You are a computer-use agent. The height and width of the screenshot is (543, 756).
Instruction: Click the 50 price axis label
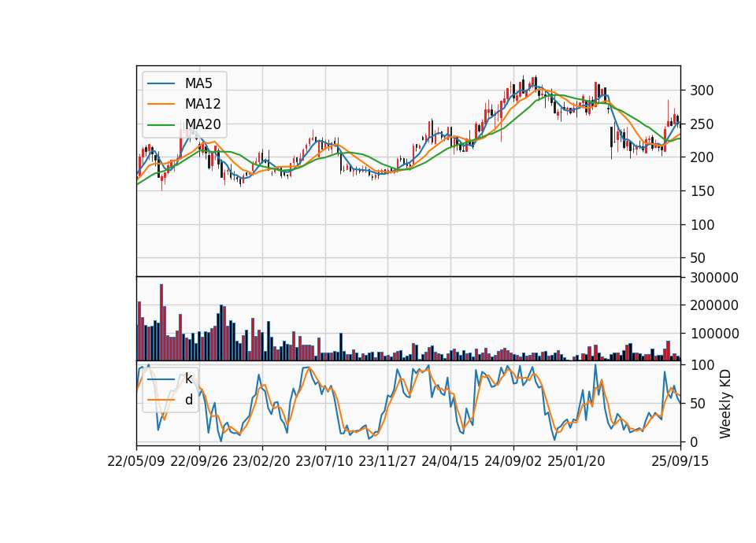pos(698,258)
